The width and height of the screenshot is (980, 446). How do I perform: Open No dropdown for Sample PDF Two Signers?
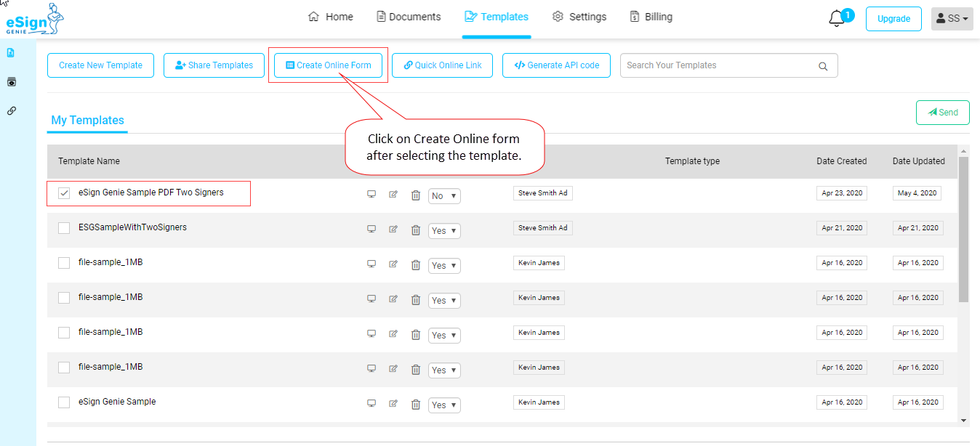(x=444, y=196)
